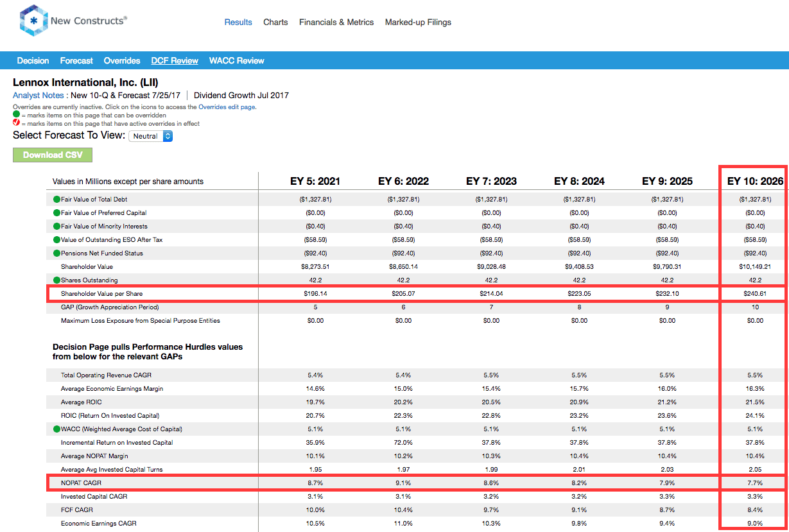This screenshot has width=789, height=532.
Task: Click the Maximum Loss Exposure from Special Purpose Entities label
Action: [141, 321]
